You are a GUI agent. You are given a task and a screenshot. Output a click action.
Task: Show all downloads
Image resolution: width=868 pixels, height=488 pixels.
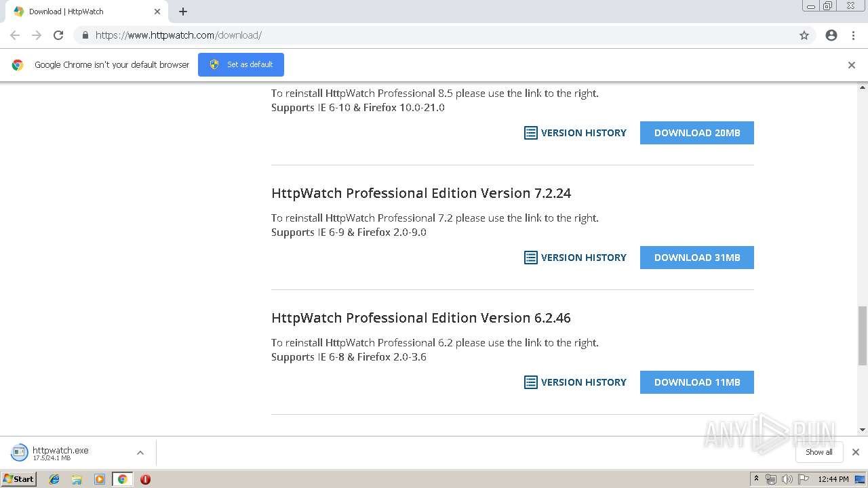tap(819, 452)
